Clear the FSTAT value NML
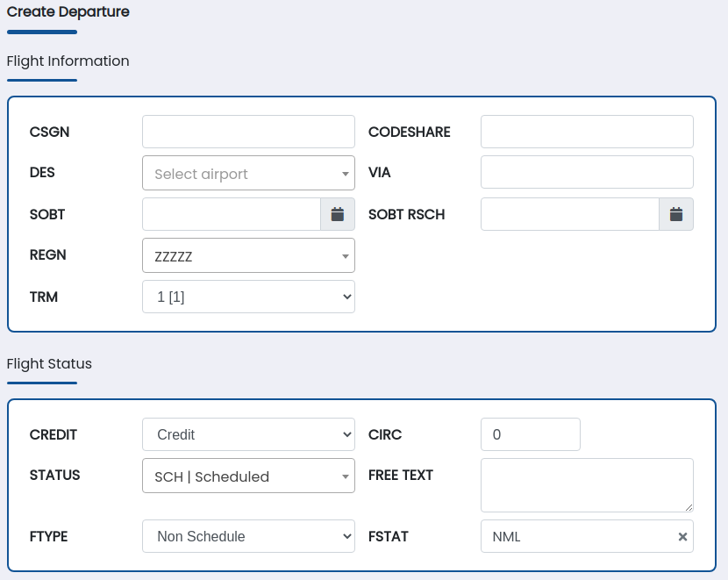 682,537
